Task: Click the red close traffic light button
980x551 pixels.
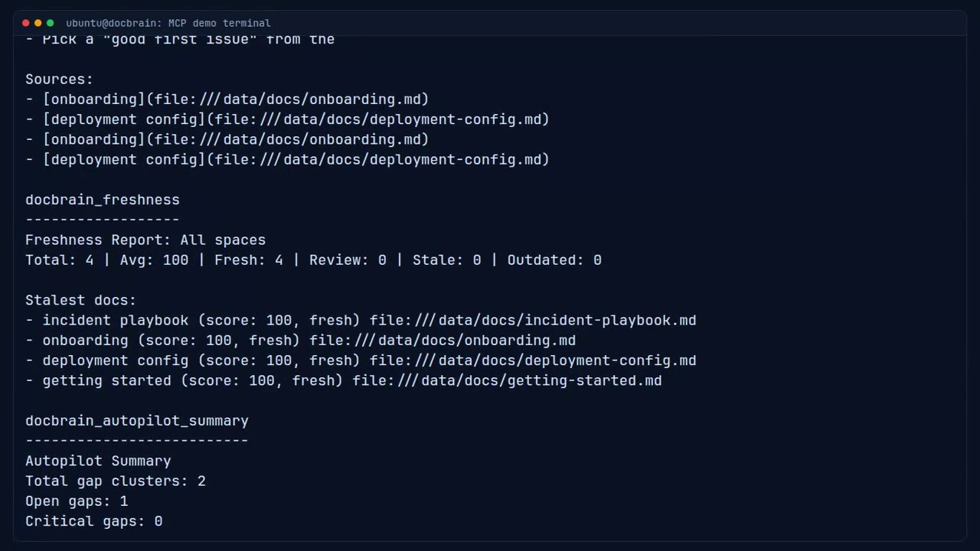Action: coord(26,23)
